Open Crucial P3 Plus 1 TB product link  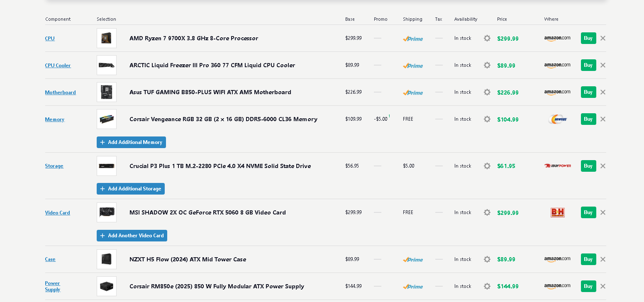coord(220,166)
